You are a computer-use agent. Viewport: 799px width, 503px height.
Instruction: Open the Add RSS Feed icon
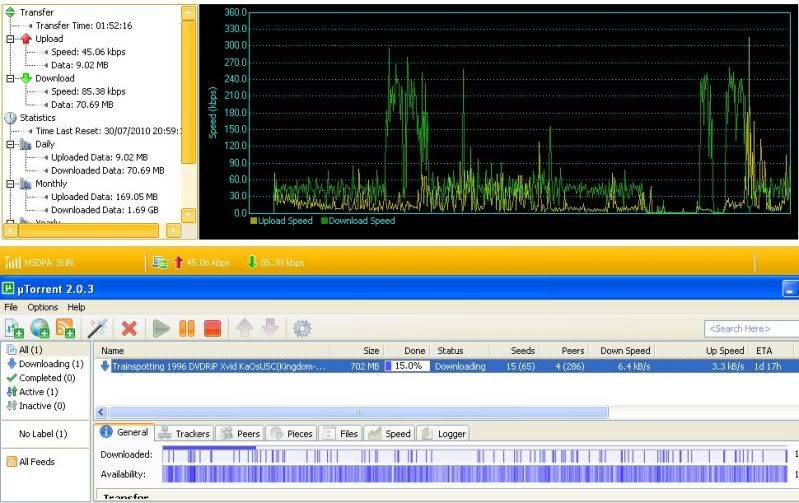(x=66, y=328)
